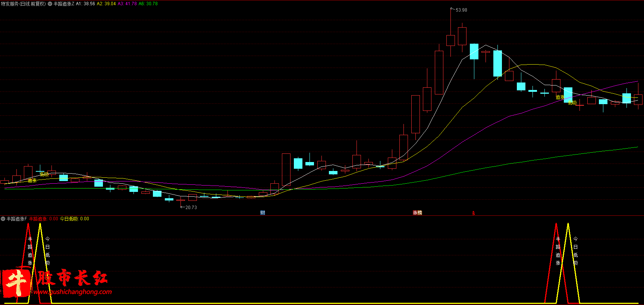Click the yellow 今日低吸: 0.00 readout
Image resolution: width=644 pixels, height=305 pixels.
pyautogui.click(x=75, y=219)
